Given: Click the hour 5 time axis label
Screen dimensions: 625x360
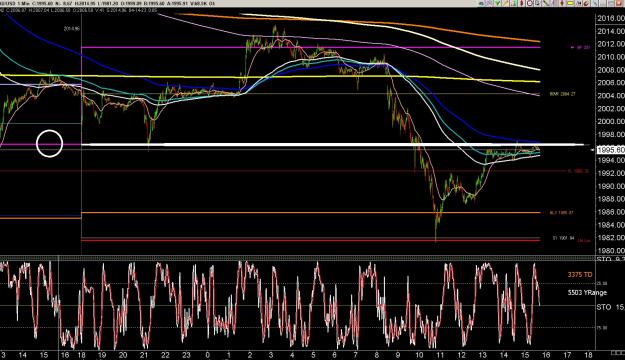Looking at the screenshot, I should (313, 355).
